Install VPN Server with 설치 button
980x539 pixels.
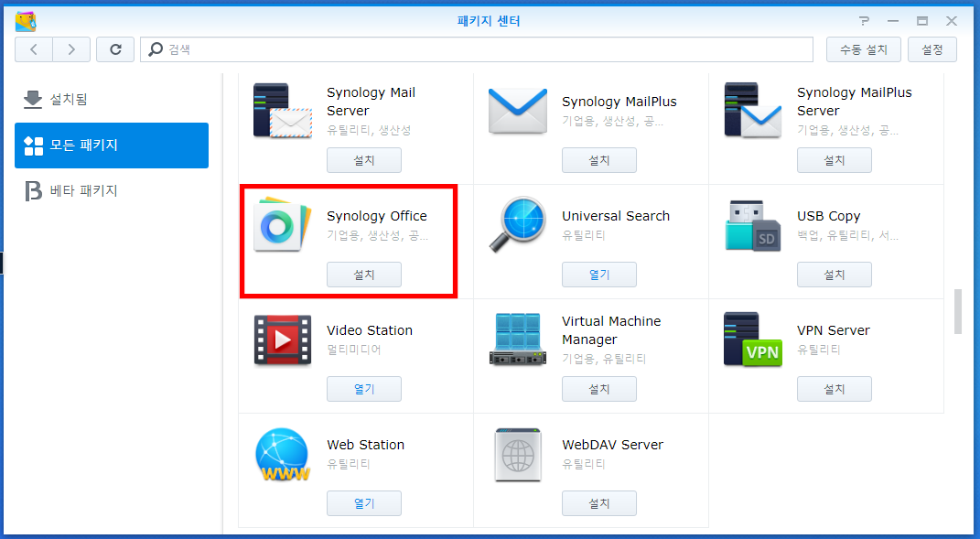834,389
